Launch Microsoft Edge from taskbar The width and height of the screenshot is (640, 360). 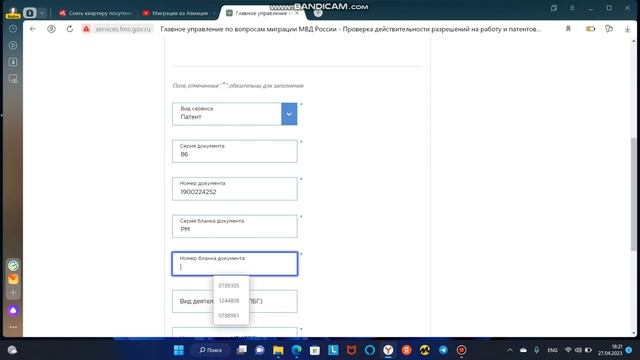tap(297, 350)
